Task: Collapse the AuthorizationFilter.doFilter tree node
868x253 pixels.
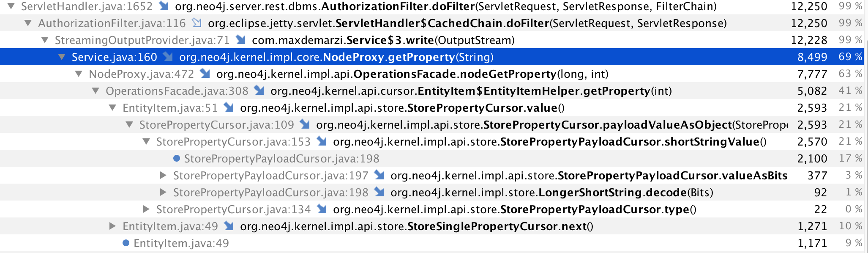Action: [11, 6]
